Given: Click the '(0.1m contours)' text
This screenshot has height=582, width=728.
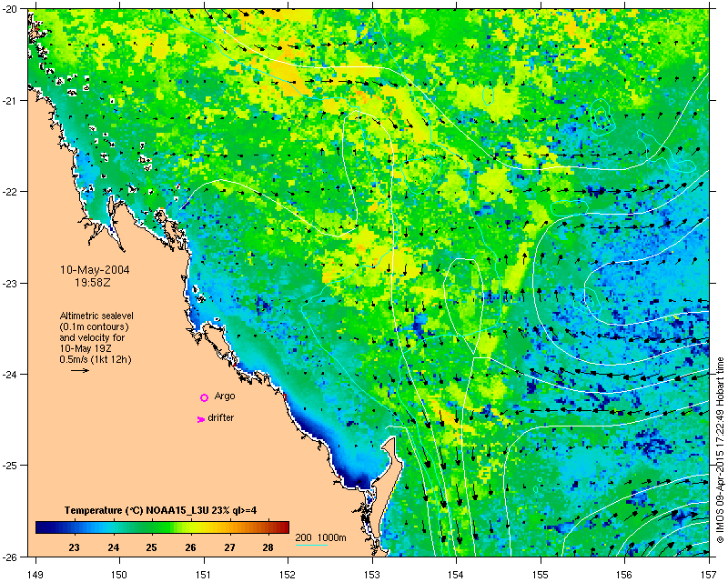Looking at the screenshot, I should click(95, 326).
